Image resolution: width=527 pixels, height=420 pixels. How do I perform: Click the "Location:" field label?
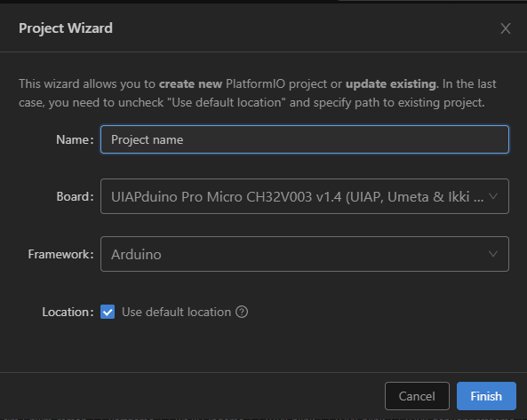[68, 313]
